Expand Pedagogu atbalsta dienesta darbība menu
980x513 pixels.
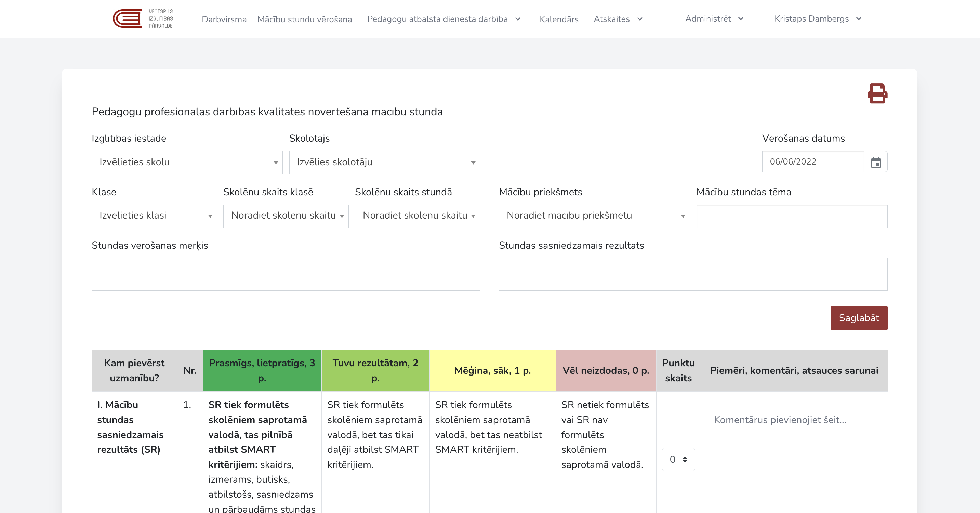point(443,19)
